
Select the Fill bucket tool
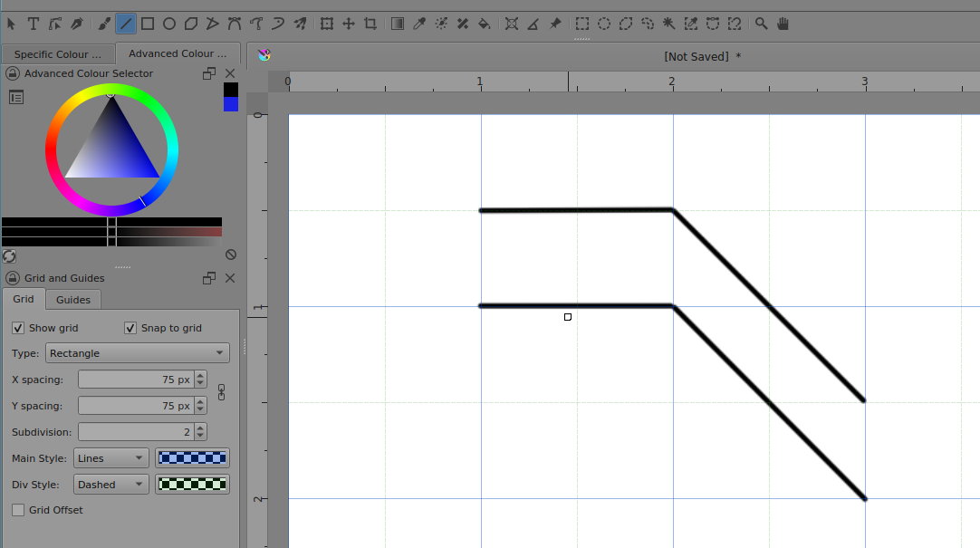pos(485,24)
